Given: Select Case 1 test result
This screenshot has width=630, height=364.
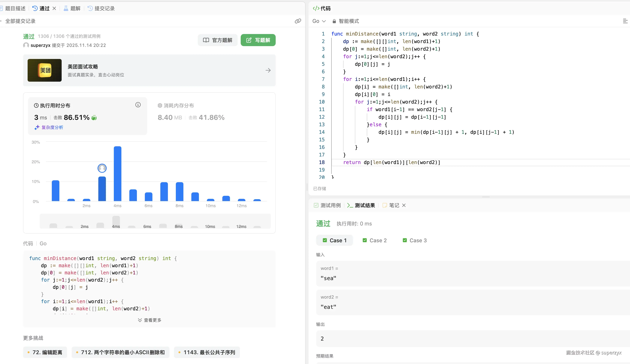Looking at the screenshot, I should pyautogui.click(x=334, y=240).
